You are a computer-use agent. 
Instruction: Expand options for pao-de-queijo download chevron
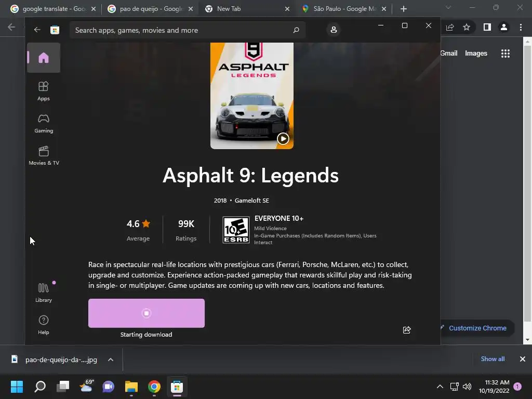coord(111,360)
